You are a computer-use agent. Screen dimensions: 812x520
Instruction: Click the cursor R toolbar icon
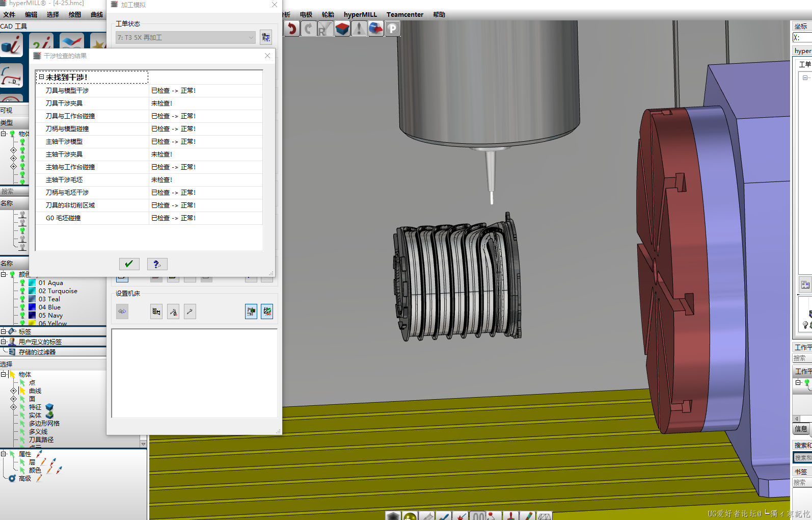pos(325,29)
